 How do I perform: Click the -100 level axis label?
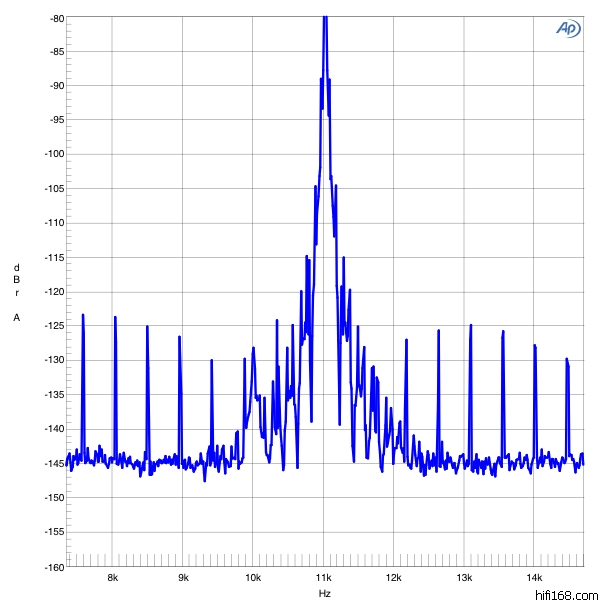(x=53, y=155)
